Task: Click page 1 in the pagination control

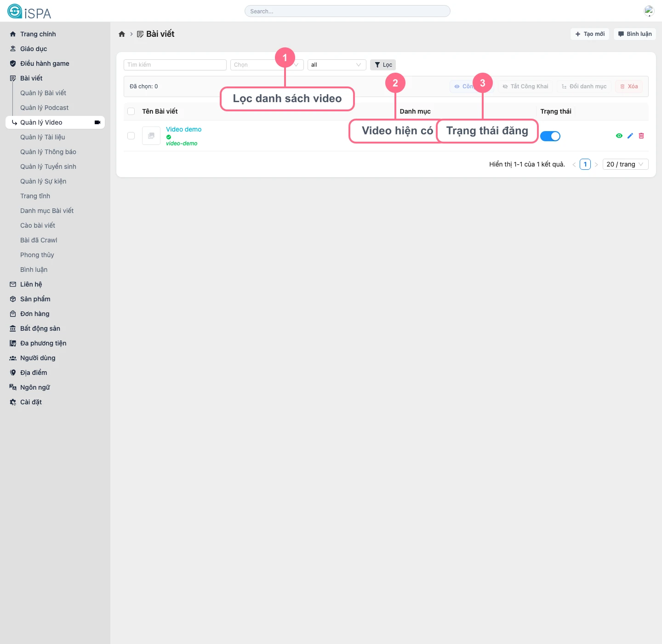Action: click(585, 164)
